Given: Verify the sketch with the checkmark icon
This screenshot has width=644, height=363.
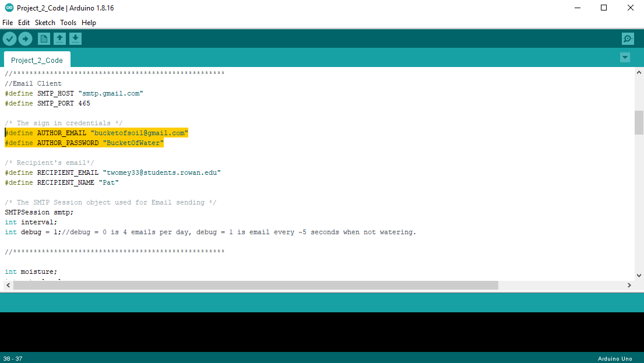Looking at the screenshot, I should click(x=9, y=38).
